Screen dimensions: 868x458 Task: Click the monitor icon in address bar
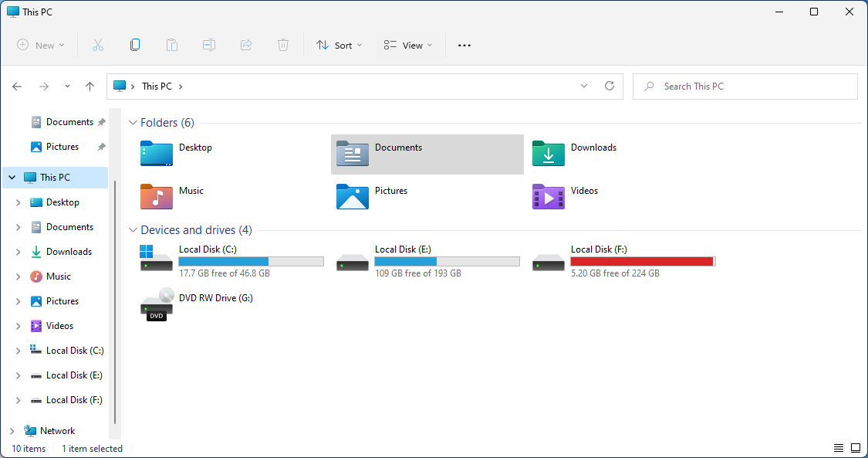120,87
